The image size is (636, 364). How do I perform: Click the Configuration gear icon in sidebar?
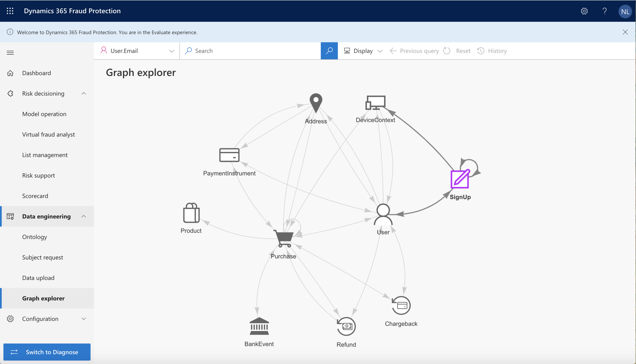coord(10,319)
